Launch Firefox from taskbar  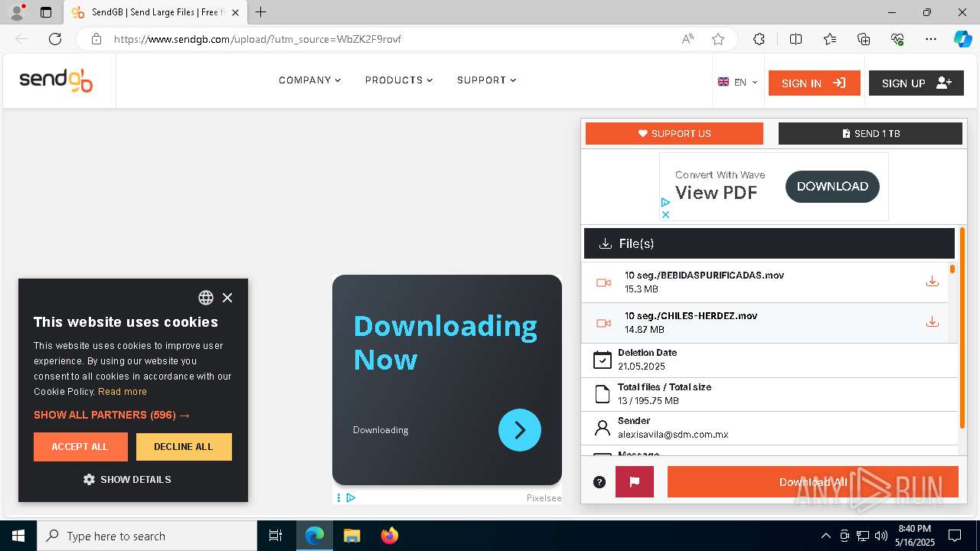(390, 536)
